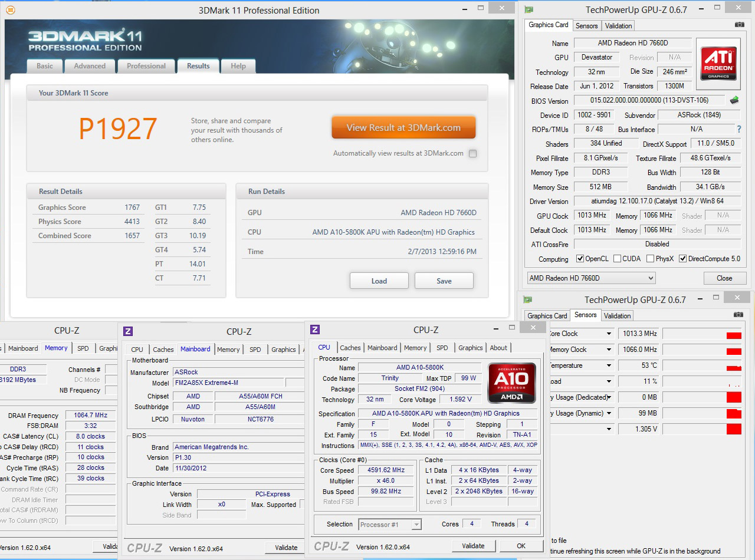Click the AMD A10 processor logo in CPU-Z

pos(512,382)
